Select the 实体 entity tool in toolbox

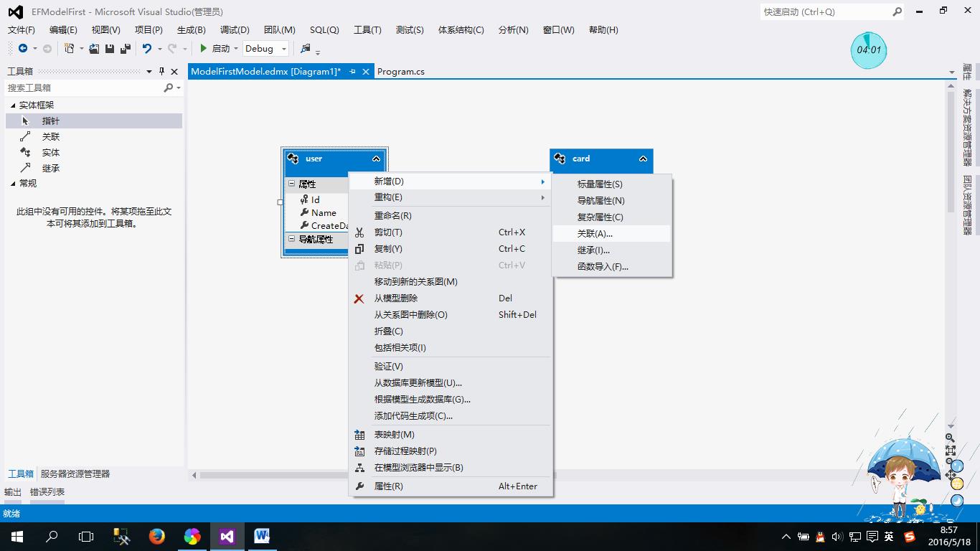pyautogui.click(x=94, y=152)
